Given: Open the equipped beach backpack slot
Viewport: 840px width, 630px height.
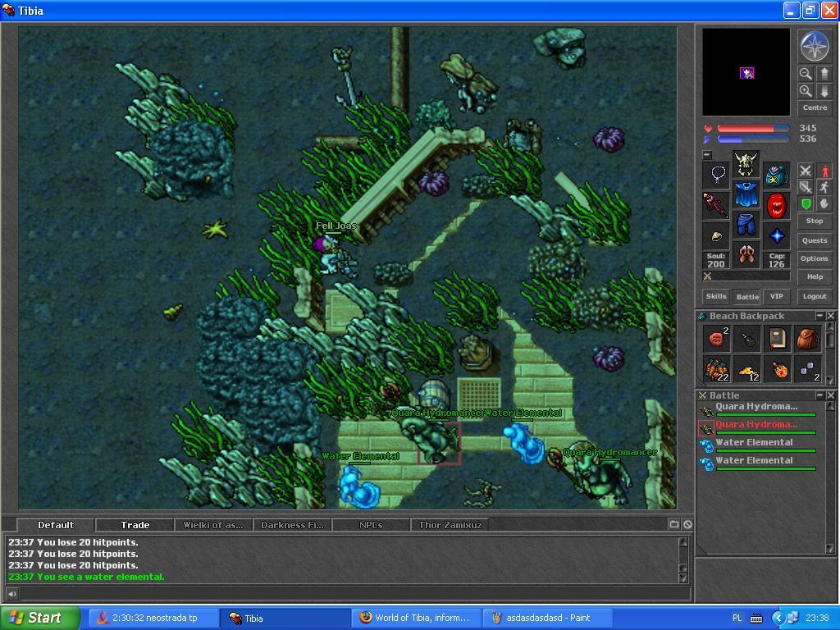Looking at the screenshot, I should point(776,176).
